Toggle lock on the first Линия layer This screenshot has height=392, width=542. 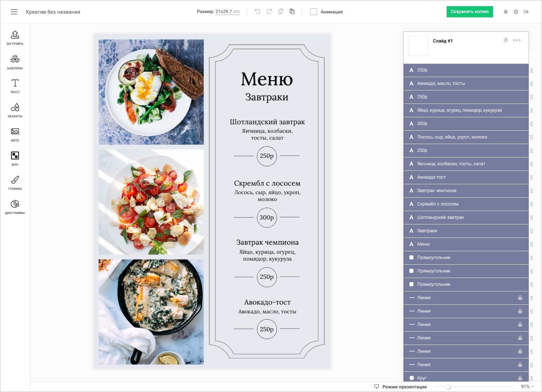[x=520, y=298]
